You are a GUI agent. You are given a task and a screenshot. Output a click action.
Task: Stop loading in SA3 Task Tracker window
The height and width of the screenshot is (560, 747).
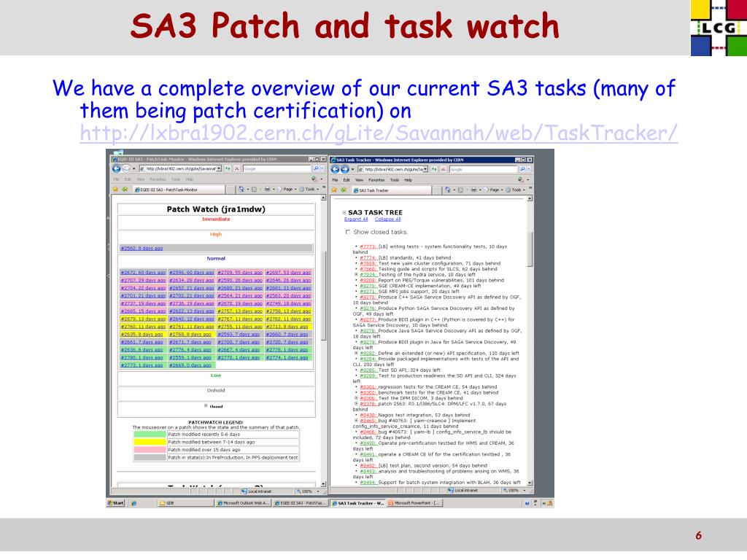click(x=444, y=169)
